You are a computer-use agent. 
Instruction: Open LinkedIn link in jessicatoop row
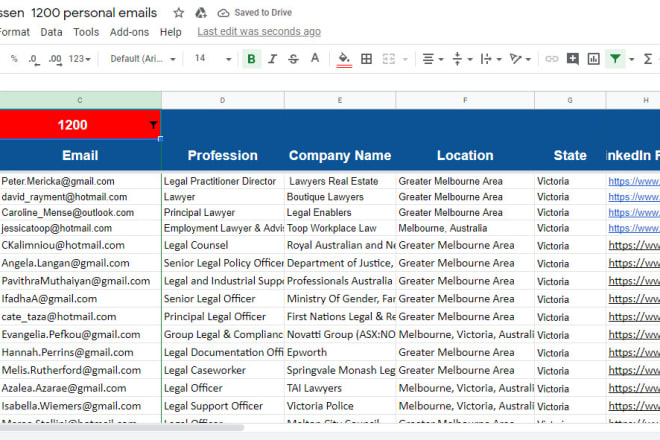pos(634,228)
